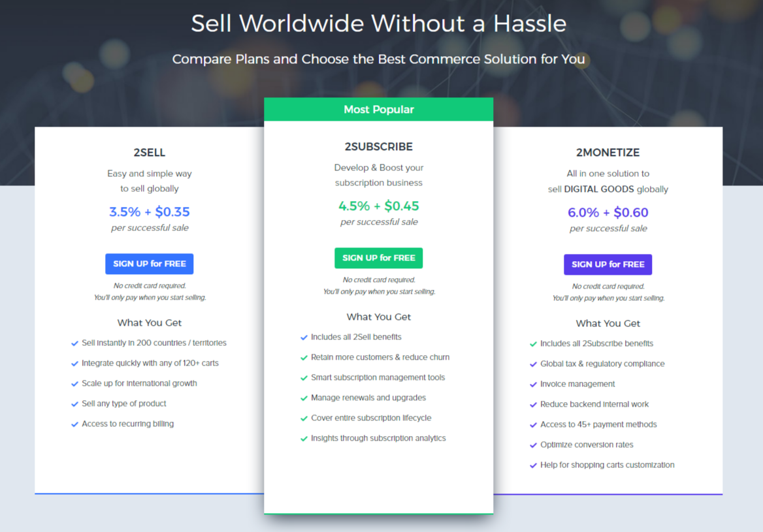Click checkmark beside Access to recurring billing
Viewport: 763px width, 532px height.
coord(74,424)
